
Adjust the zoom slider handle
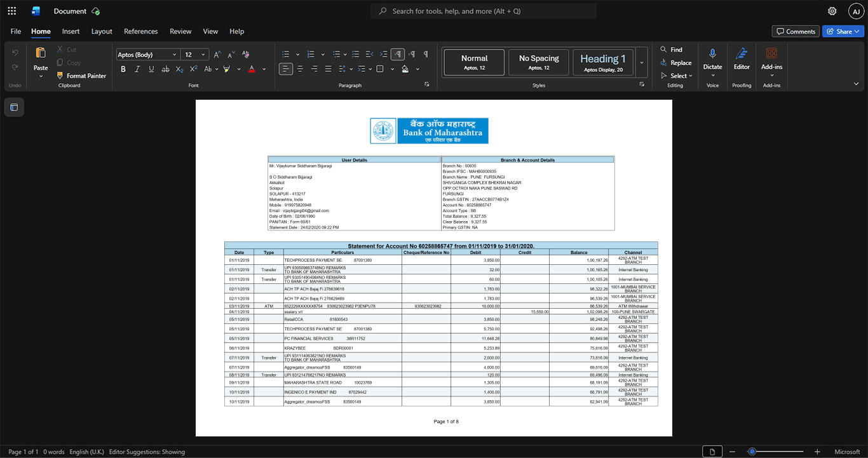752,452
